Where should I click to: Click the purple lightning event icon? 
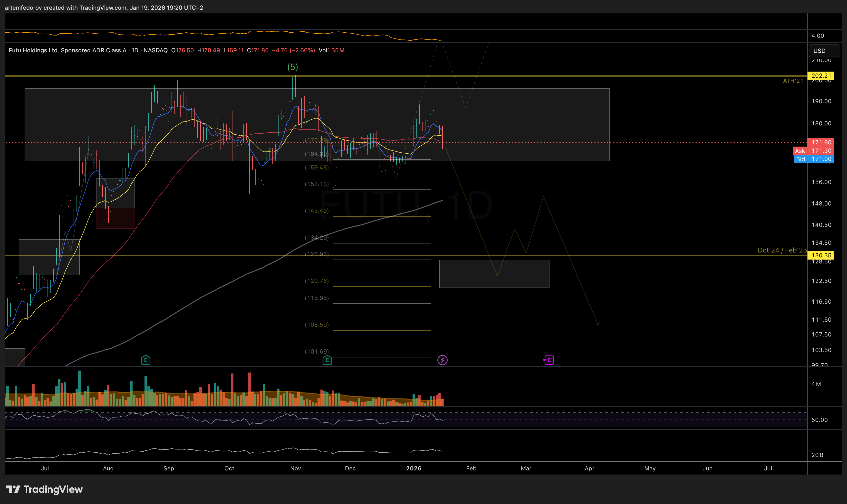[442, 360]
